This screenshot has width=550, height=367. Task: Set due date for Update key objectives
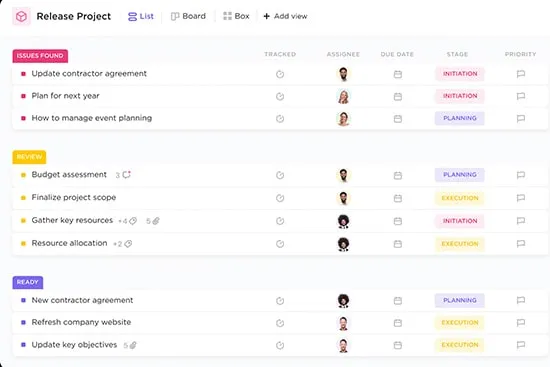398,345
